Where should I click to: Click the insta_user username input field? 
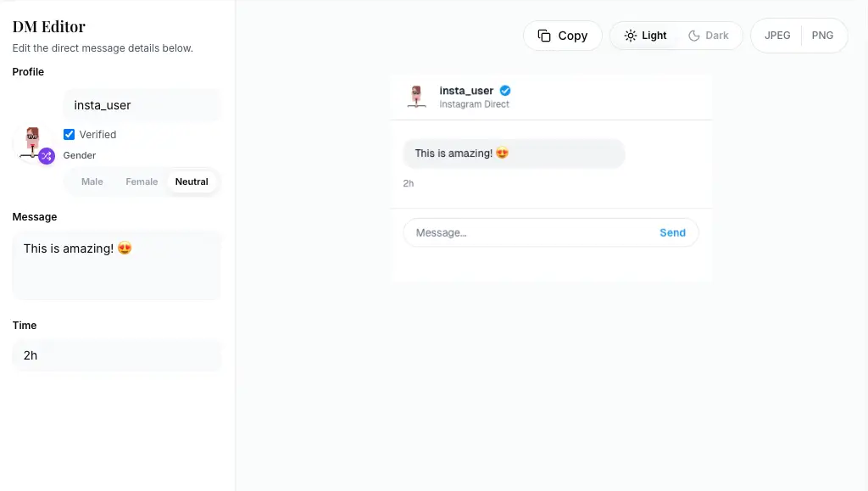click(x=142, y=105)
